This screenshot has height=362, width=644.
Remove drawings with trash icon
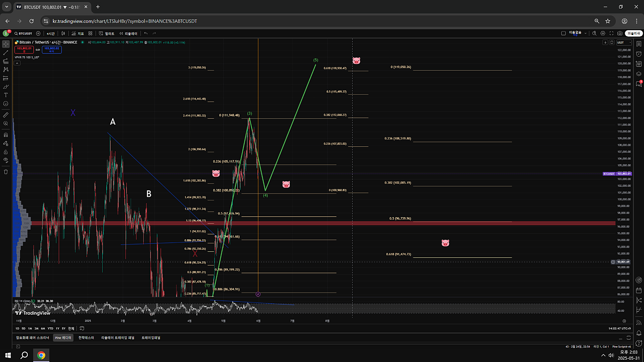coord(6,172)
